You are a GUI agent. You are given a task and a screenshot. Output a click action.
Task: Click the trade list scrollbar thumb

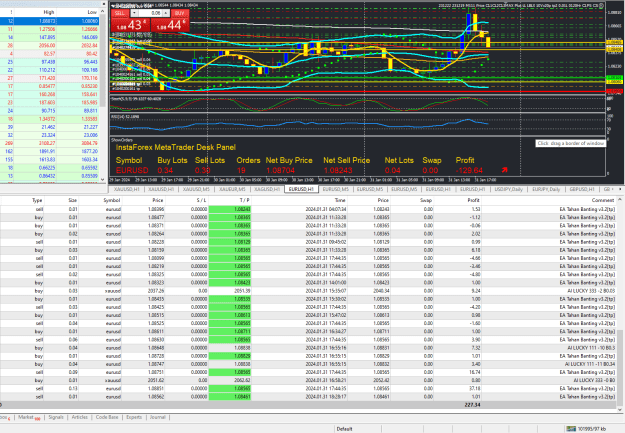[x=620, y=366]
